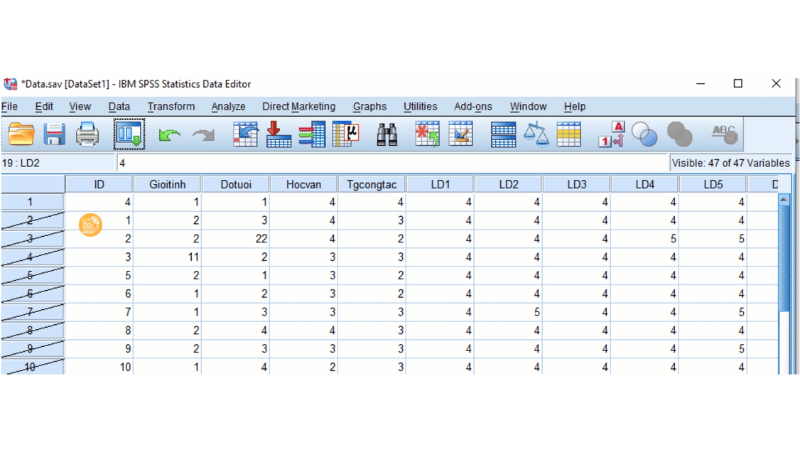Open the Graphs menu
Image resolution: width=800 pixels, height=450 pixels.
pos(370,107)
